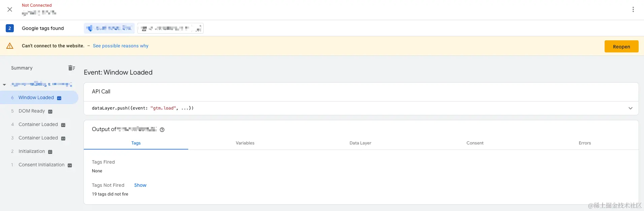Select the blurred page title tree row
Screen dimensions: 644x211
coord(41,84)
